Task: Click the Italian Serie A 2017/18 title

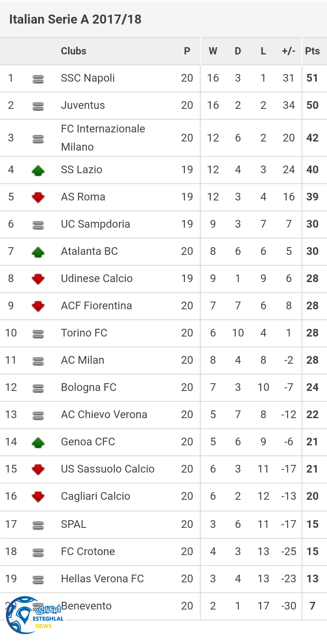Action: 75,19
